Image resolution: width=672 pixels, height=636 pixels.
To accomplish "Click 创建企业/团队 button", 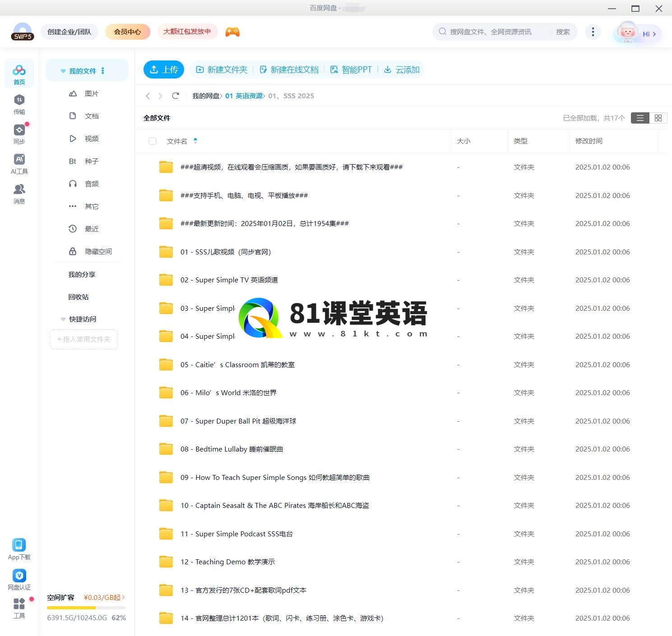I will 69,32.
